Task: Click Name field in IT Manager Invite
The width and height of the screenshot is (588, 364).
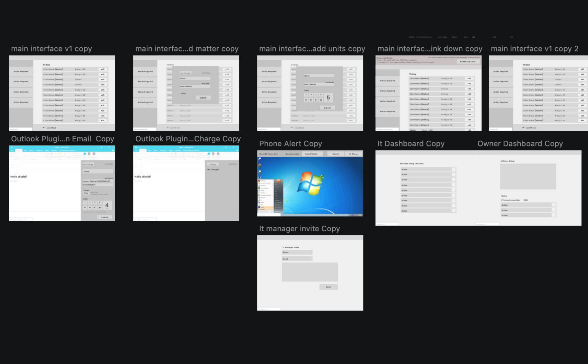Action: click(297, 252)
